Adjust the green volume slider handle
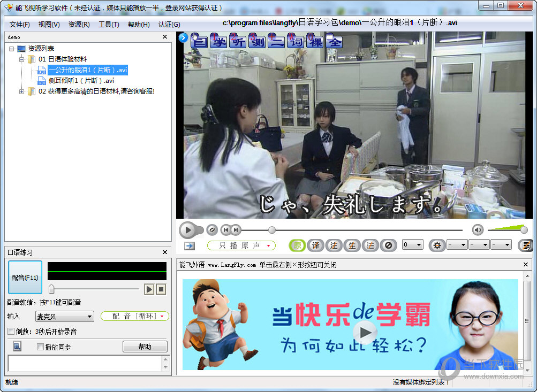Image resolution: width=537 pixels, height=392 pixels. click(524, 230)
